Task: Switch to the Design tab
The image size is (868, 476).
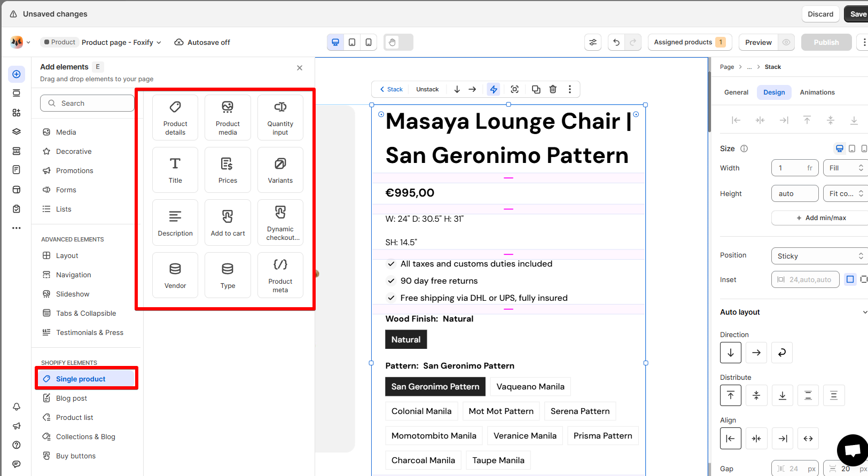Action: click(774, 92)
